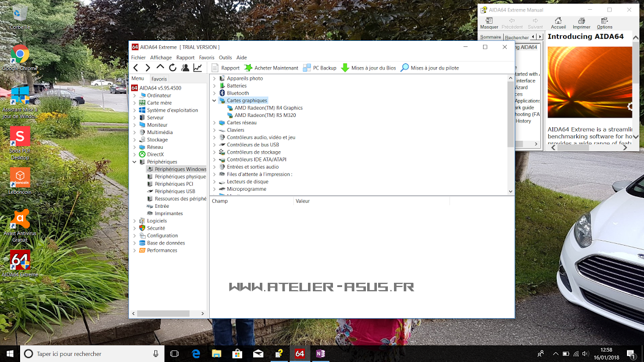
Task: Expand the Logiciels tree node
Action: (134, 221)
